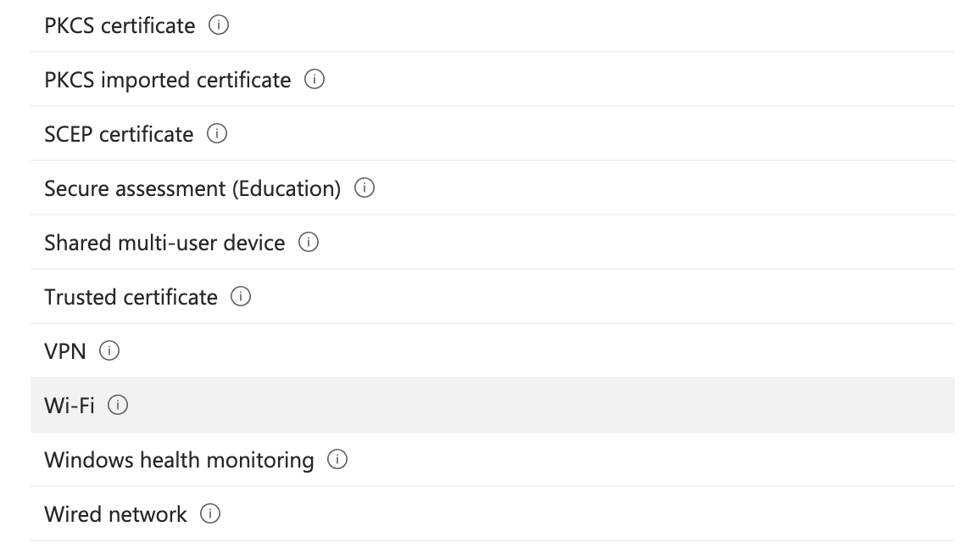Open the Trusted certificate info icon
Image resolution: width=980 pixels, height=560 pixels.
[x=242, y=297]
